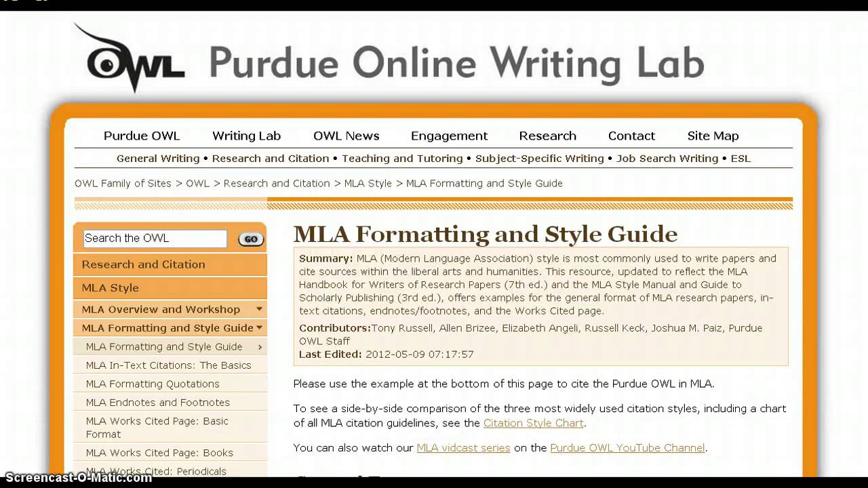Click Research and Citation breadcrumb
The height and width of the screenshot is (488, 868).
coord(277,184)
